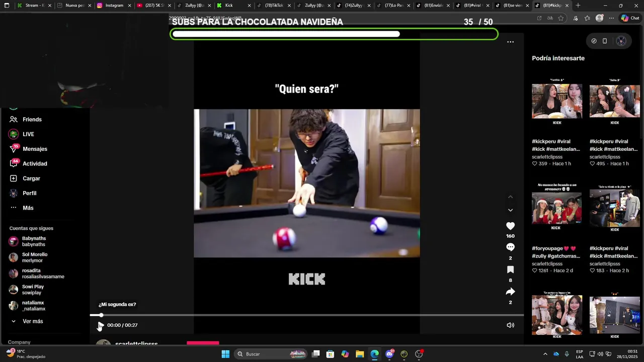Switch to the (77)Lo Par tab
This screenshot has width=644, height=362.
point(393,6)
